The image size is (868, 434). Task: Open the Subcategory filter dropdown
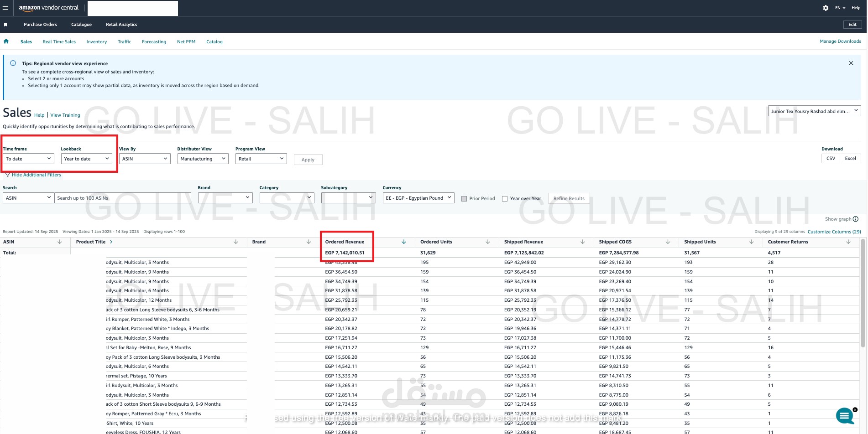point(348,198)
